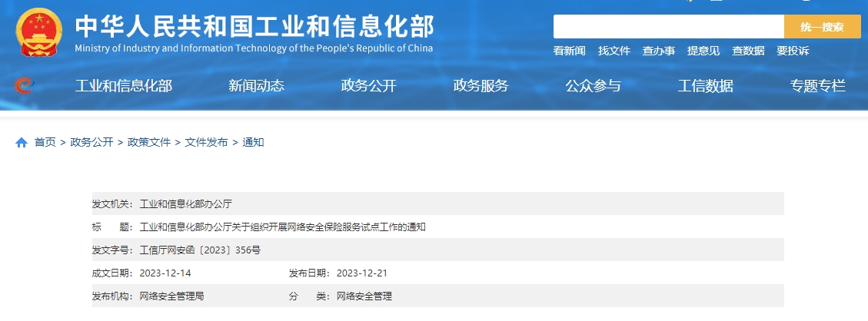Image resolution: width=868 pixels, height=321 pixels.
Task: Open 政务公开 in the main navigation bar
Action: pyautogui.click(x=368, y=86)
